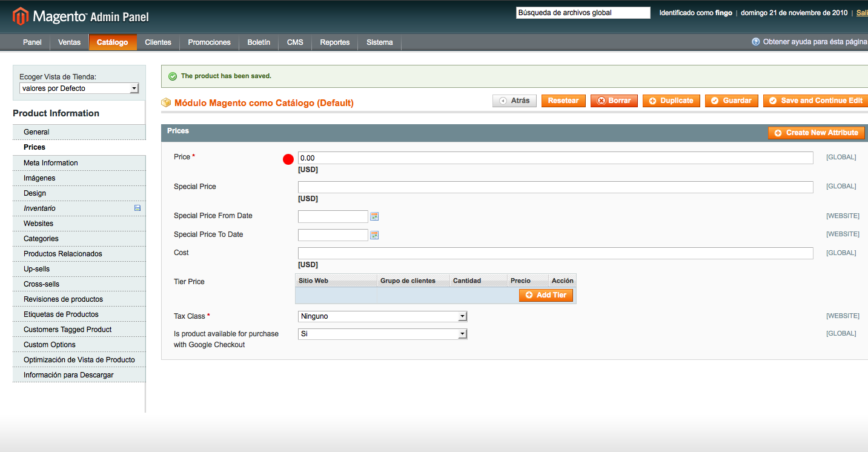This screenshot has width=868, height=452.
Task: Click Save and Continue Edit
Action: (x=815, y=101)
